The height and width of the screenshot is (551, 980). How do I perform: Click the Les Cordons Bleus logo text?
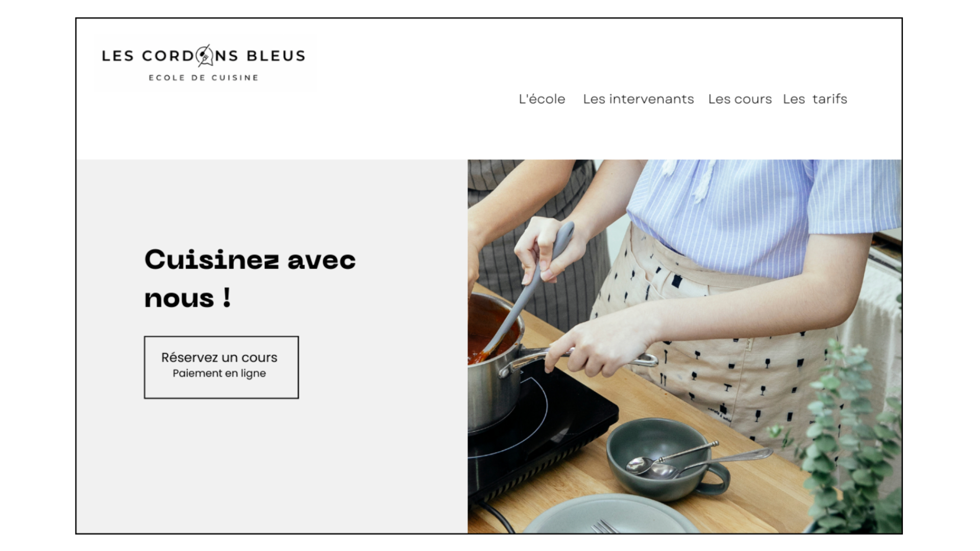tap(204, 56)
